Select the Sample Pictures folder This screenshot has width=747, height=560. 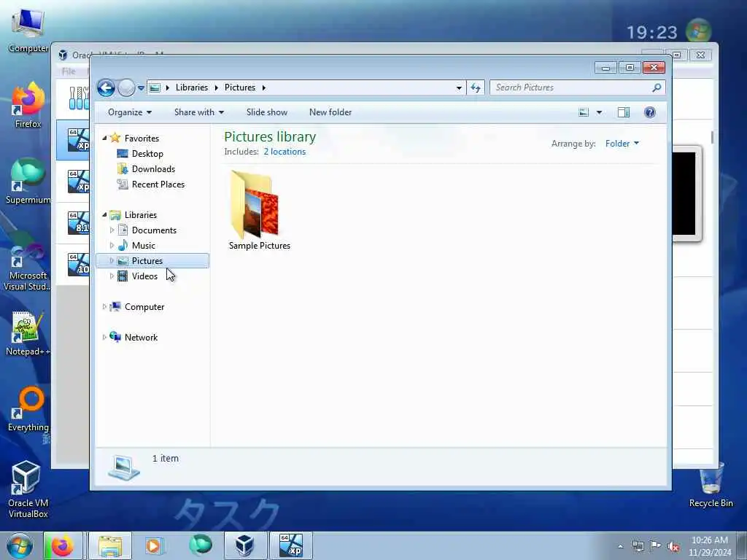[260, 211]
